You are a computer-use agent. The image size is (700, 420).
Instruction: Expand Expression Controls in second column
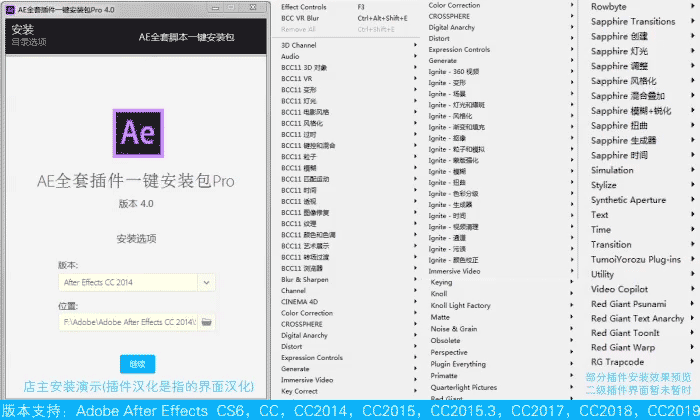pyautogui.click(x=459, y=50)
